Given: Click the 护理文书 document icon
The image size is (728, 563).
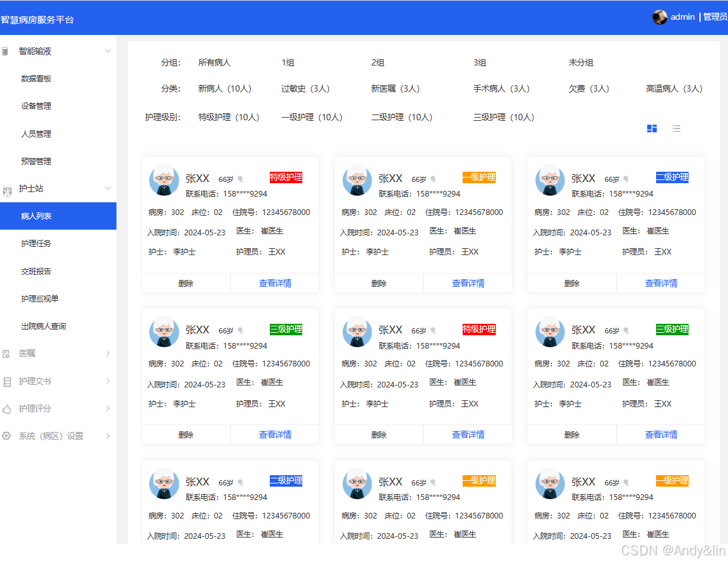Looking at the screenshot, I should tap(7, 382).
